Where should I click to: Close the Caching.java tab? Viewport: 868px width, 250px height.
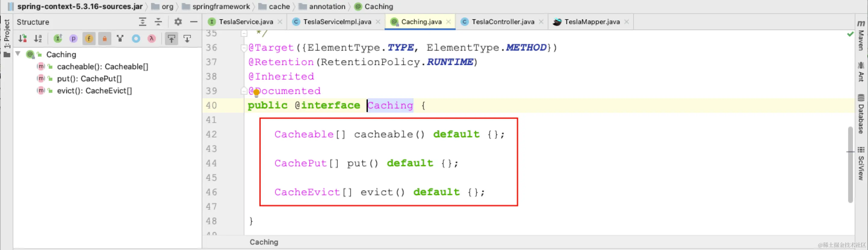click(448, 22)
